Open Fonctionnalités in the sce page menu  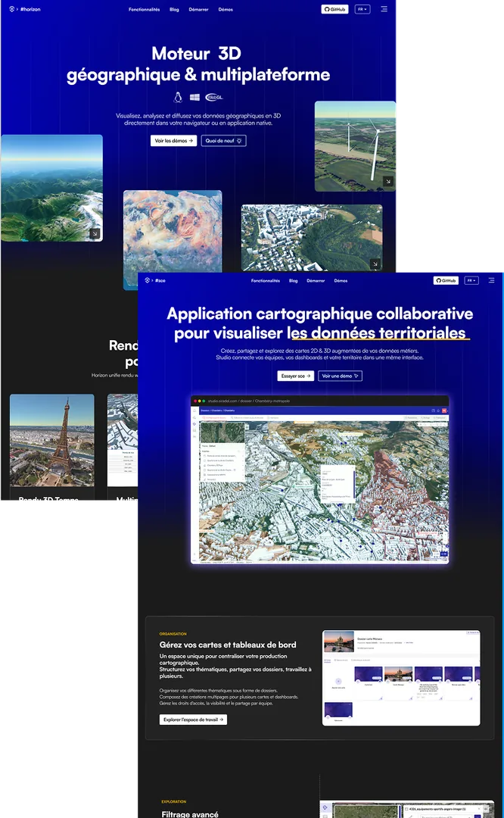[x=266, y=281]
